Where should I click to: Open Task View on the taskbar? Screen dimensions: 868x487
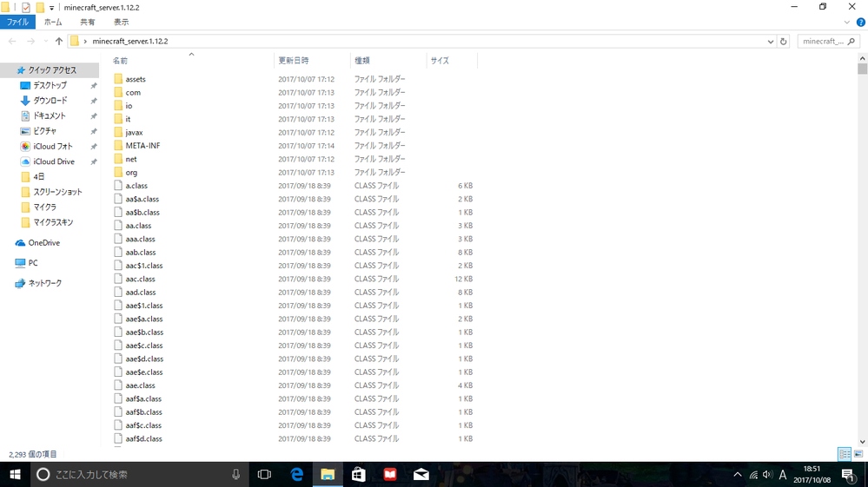[x=265, y=475]
